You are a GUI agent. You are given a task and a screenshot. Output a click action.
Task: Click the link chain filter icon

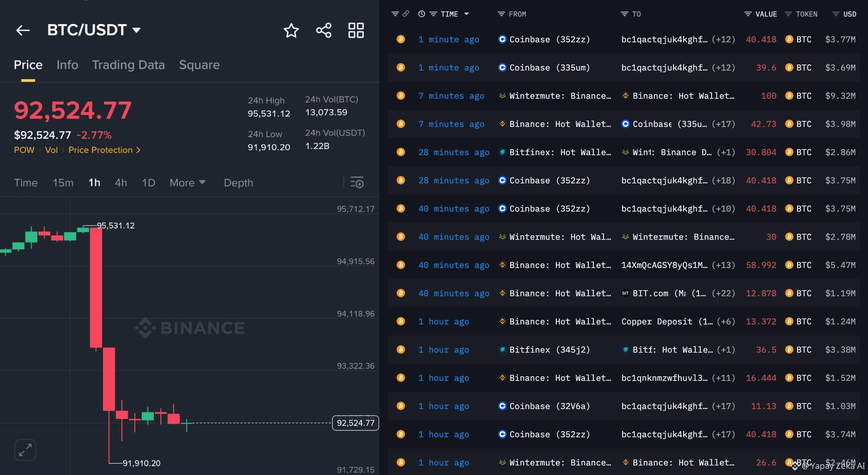(406, 14)
